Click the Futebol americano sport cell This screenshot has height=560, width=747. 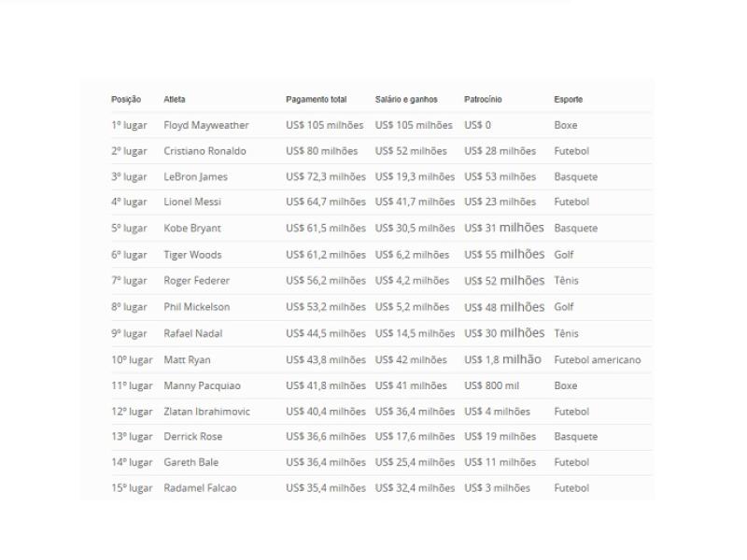click(x=598, y=360)
